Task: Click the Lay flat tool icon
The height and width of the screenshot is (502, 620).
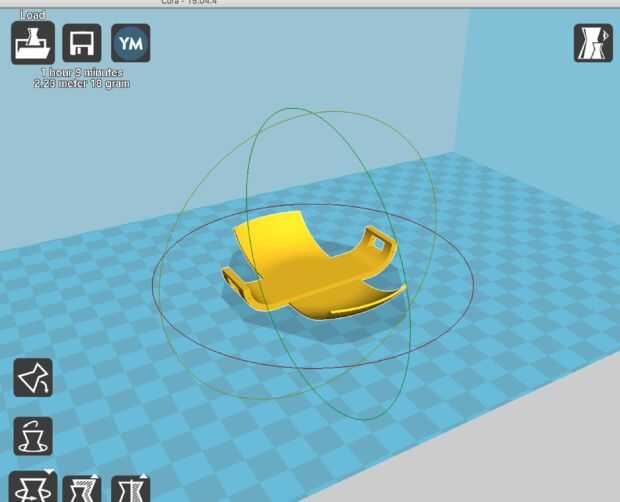Action: (33, 377)
